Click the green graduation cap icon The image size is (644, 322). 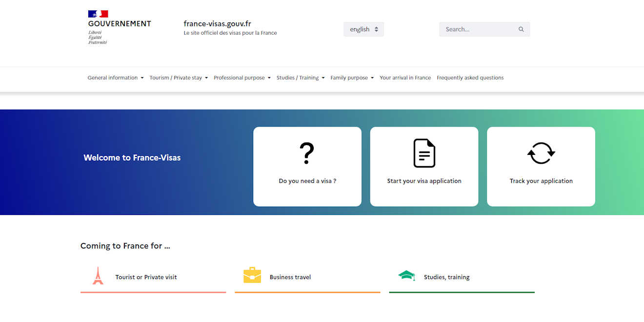pyautogui.click(x=406, y=276)
